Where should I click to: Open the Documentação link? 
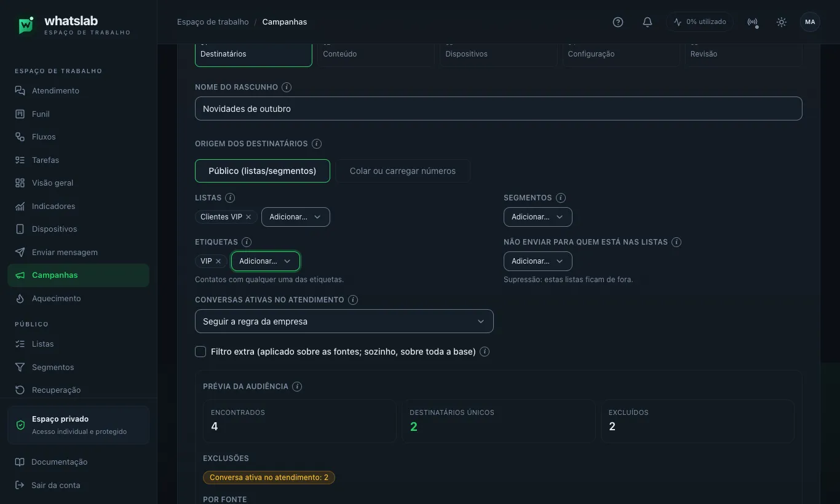pos(78,462)
